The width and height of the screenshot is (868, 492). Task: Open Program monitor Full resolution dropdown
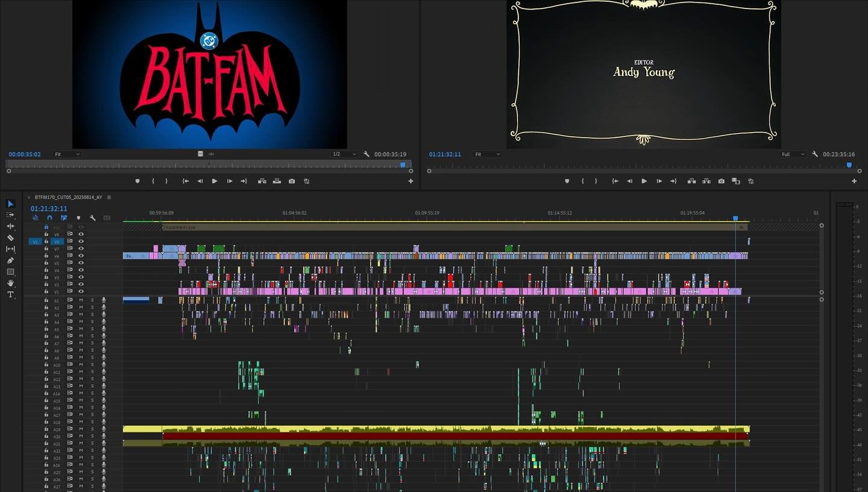(793, 154)
